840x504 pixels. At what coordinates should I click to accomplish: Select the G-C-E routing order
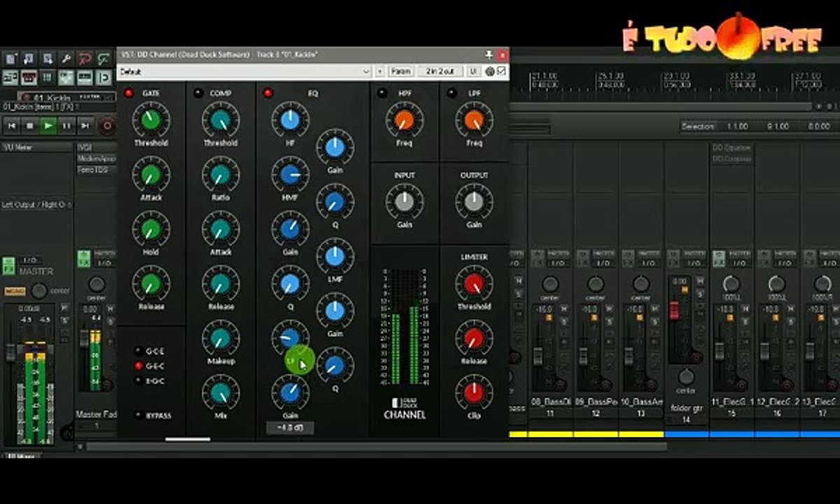[x=138, y=351]
